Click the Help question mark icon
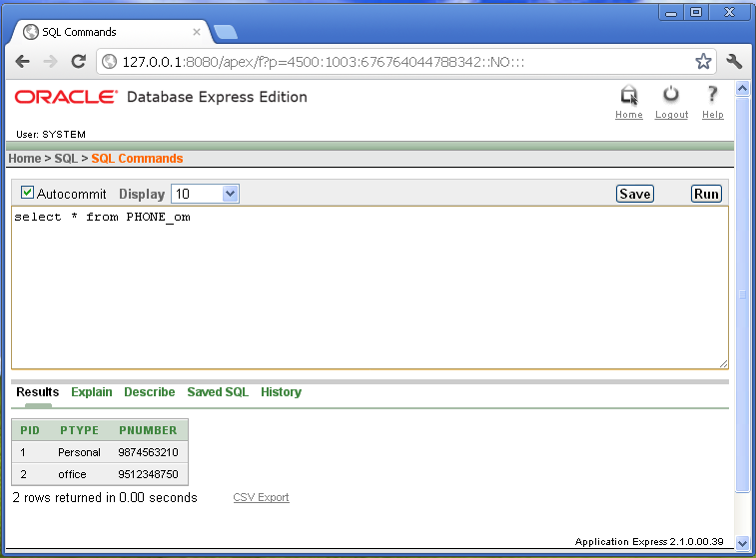Screen dimensions: 756x558 click(712, 94)
